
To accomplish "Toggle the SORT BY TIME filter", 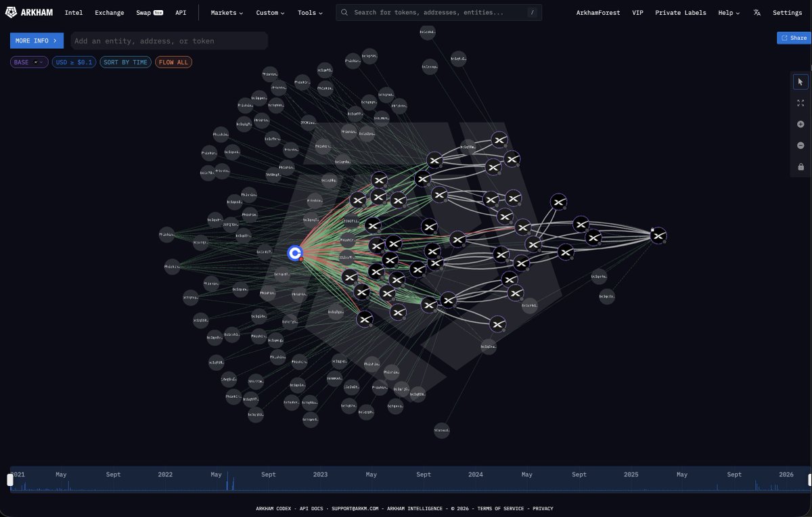I will click(125, 62).
